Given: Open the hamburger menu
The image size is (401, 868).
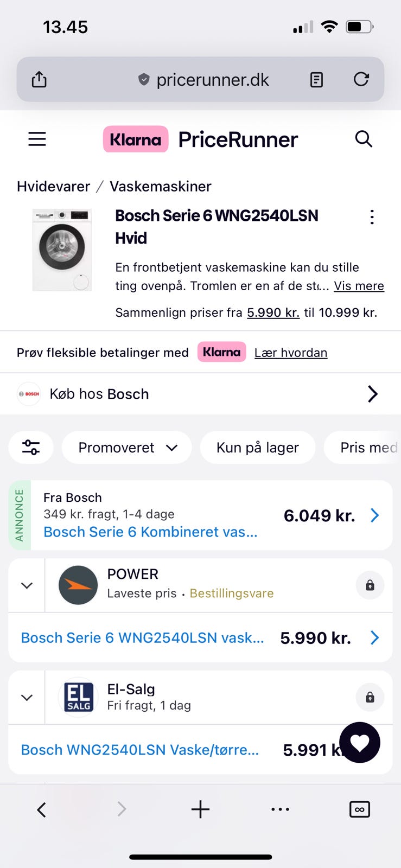Looking at the screenshot, I should pos(37,139).
